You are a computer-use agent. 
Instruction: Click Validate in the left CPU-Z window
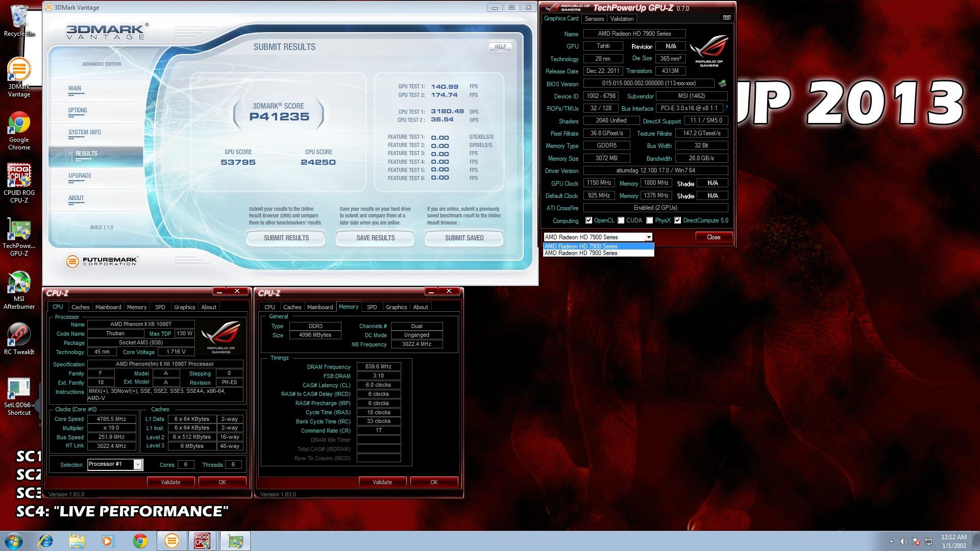170,482
